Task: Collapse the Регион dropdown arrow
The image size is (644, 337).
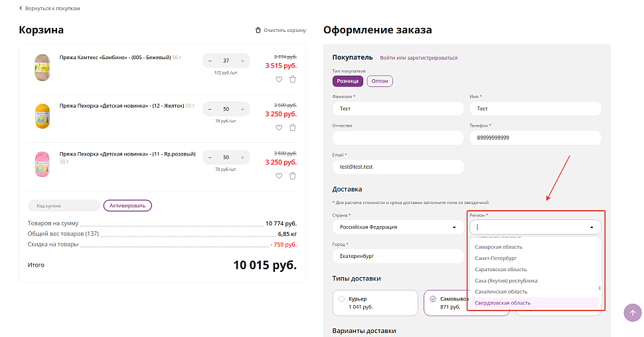Action: [x=591, y=227]
